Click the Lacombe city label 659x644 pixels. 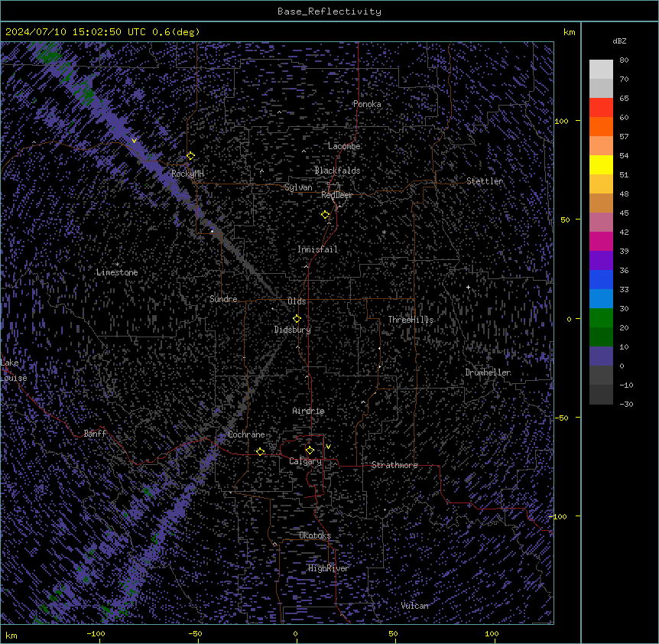click(x=344, y=146)
